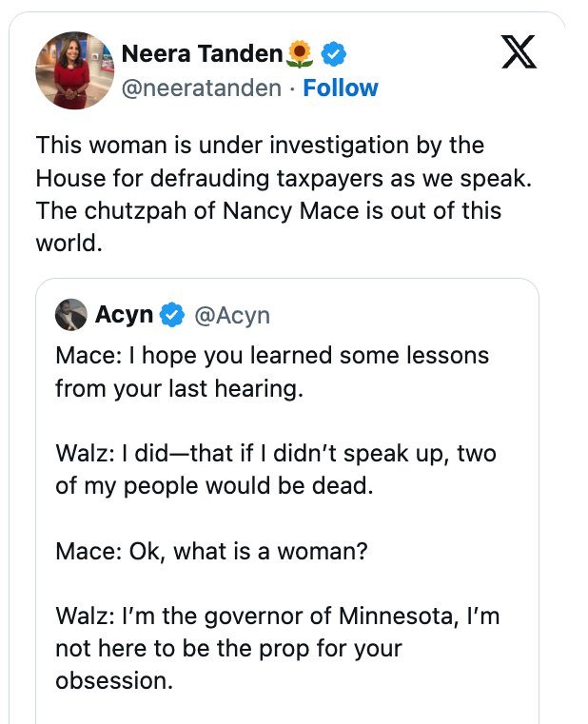Open the @neeratanden handle link
This screenshot has height=724, width=588.
[202, 88]
